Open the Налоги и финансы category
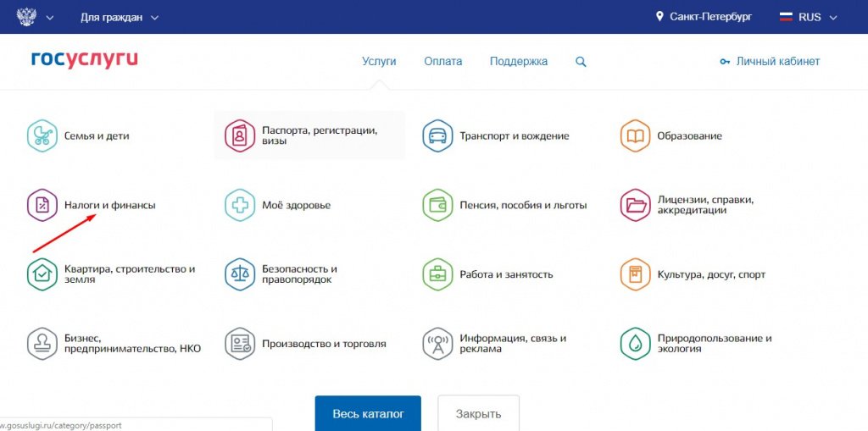This screenshot has width=868, height=431. [x=109, y=205]
